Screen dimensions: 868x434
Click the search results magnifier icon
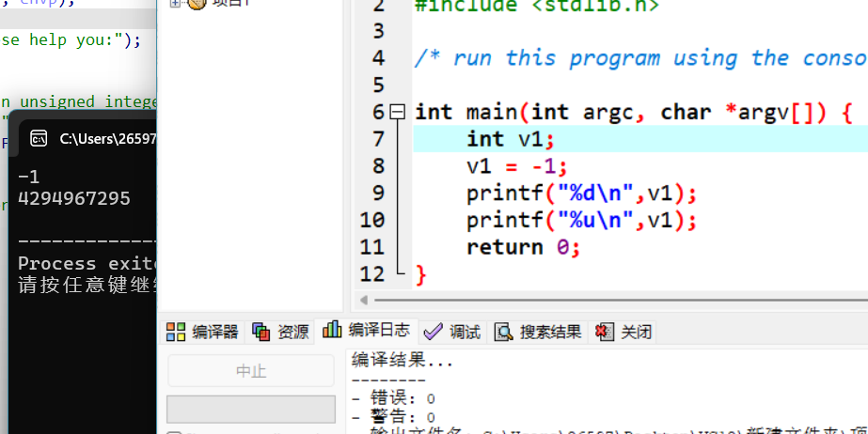(x=504, y=332)
